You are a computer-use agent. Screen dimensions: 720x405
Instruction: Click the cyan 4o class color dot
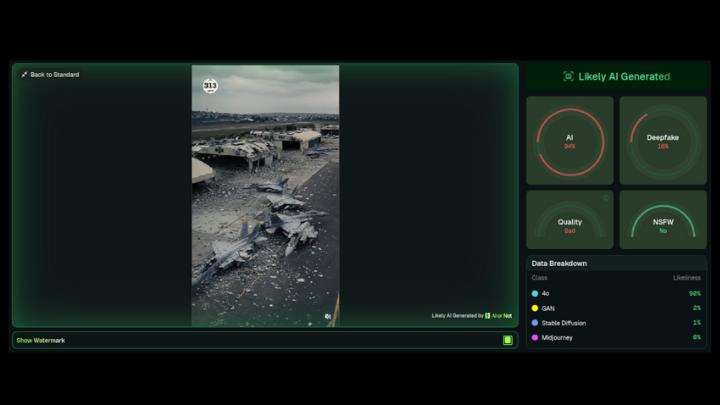coord(535,294)
